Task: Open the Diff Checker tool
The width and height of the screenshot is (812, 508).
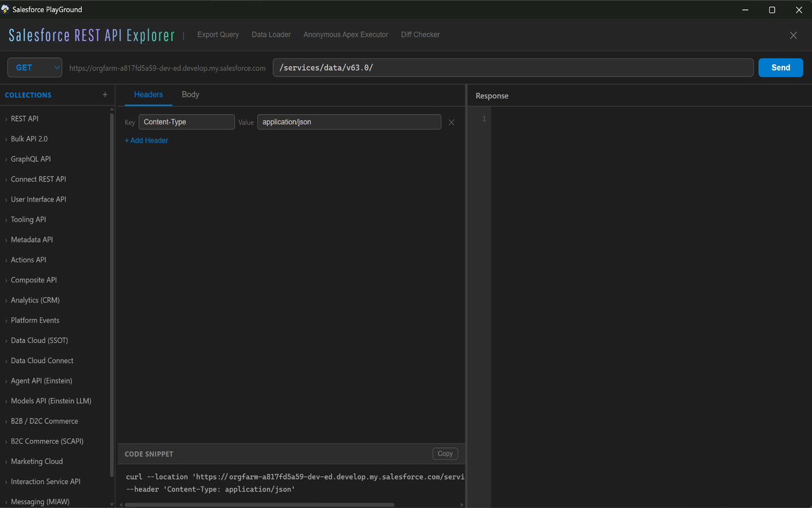Action: 420,35
